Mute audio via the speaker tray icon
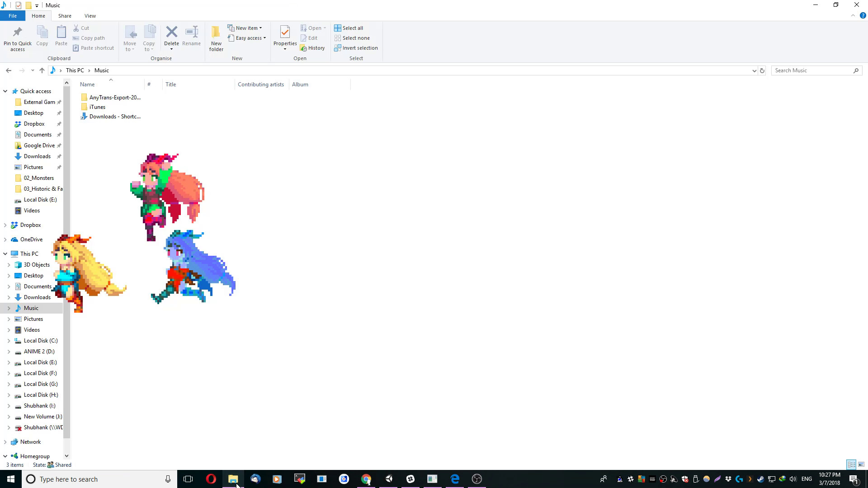Viewport: 868px width, 488px height. (793, 479)
